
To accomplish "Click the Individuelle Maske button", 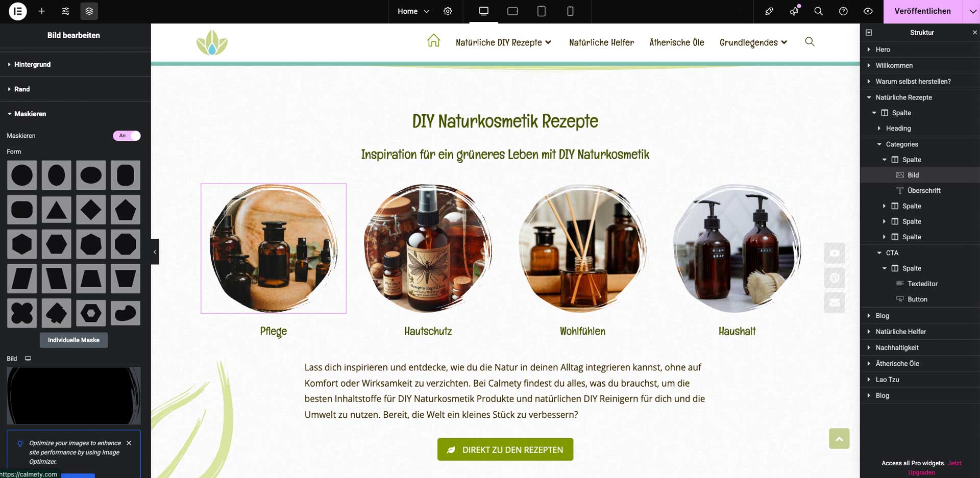I will click(x=73, y=340).
